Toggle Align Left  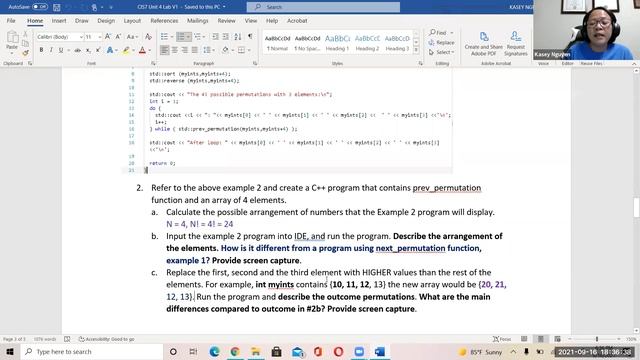point(164,50)
